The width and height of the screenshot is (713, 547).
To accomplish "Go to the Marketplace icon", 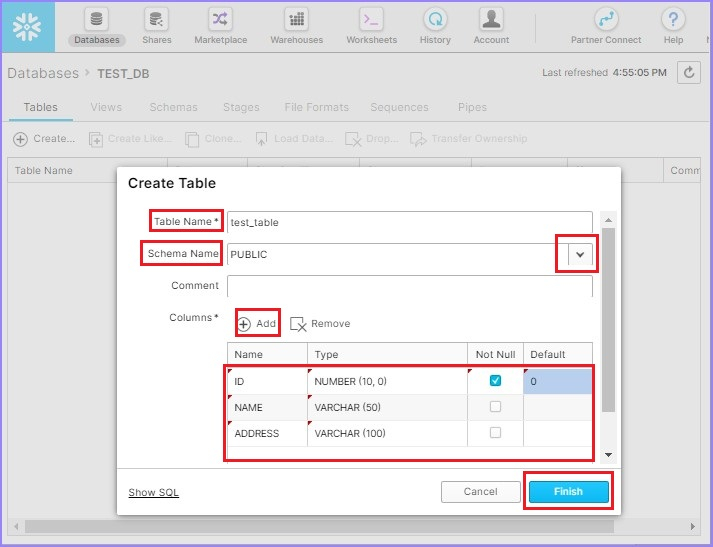I will click(x=221, y=19).
